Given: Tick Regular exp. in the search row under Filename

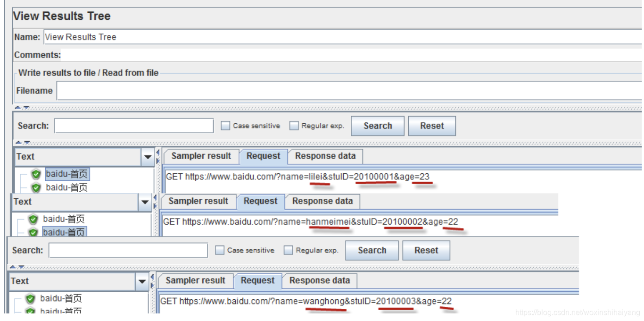Looking at the screenshot, I should click(x=294, y=126).
